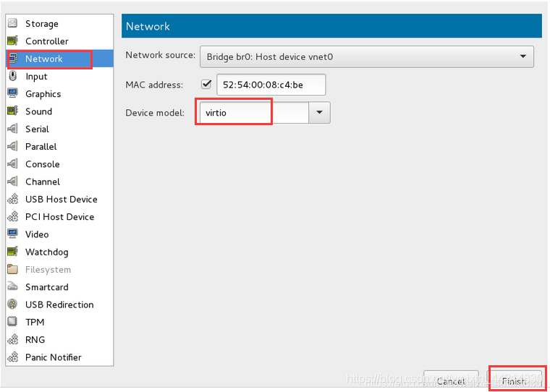
Task: Toggle the MAC address checkbox
Action: click(206, 84)
